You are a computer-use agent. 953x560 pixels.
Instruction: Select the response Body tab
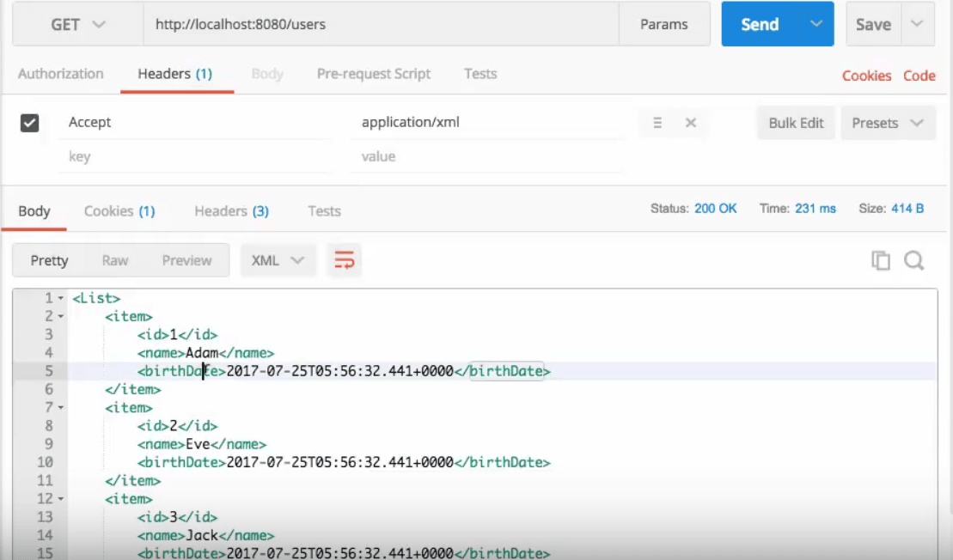tap(34, 211)
